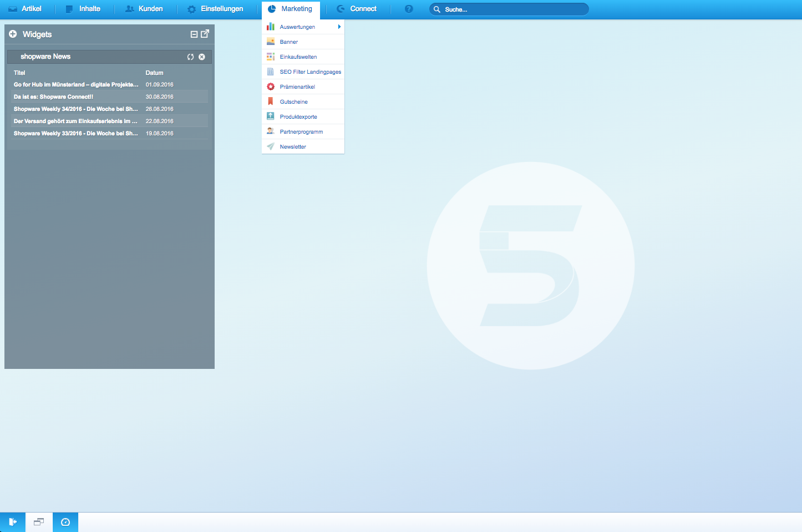Open news 'Der Versand gehört zum Einkaufserlebnis'
The image size is (802, 532).
(x=75, y=121)
